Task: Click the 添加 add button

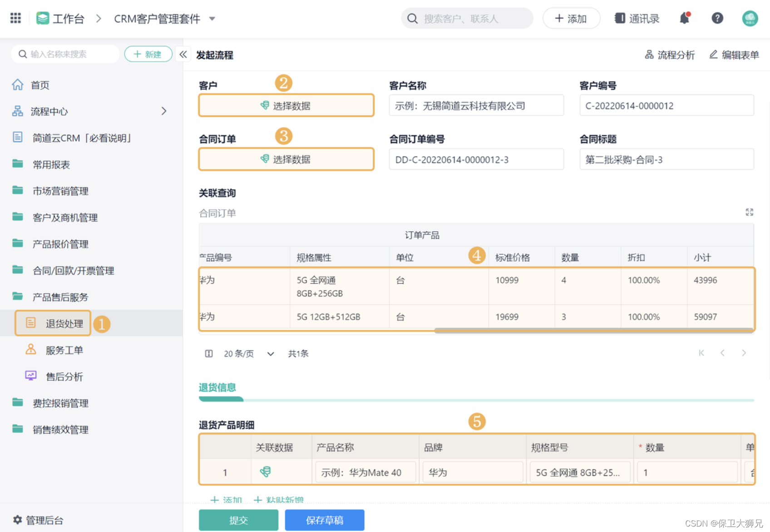Action: pyautogui.click(x=571, y=18)
